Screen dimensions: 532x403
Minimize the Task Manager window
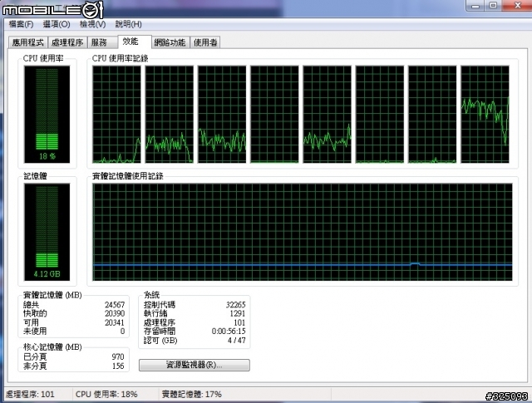pyautogui.click(x=475, y=6)
